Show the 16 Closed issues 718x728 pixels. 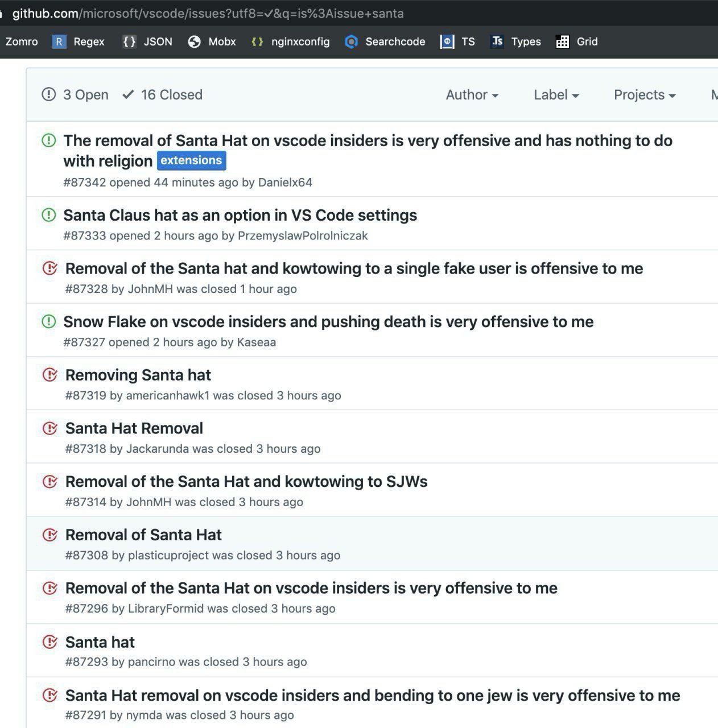pyautogui.click(x=163, y=94)
